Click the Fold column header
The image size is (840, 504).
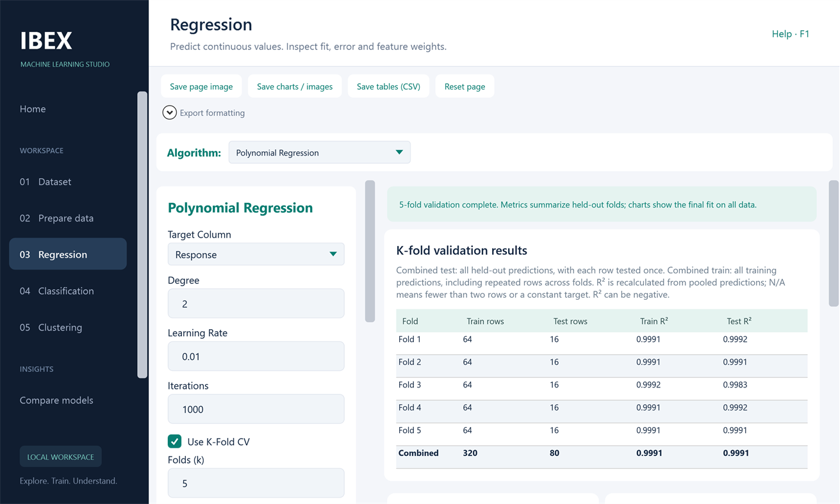410,321
